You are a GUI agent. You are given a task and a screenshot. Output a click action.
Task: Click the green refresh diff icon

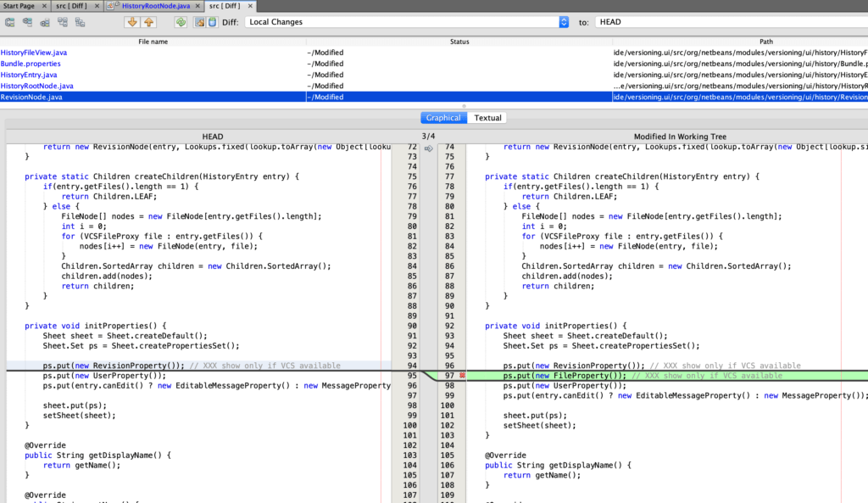[x=181, y=22]
